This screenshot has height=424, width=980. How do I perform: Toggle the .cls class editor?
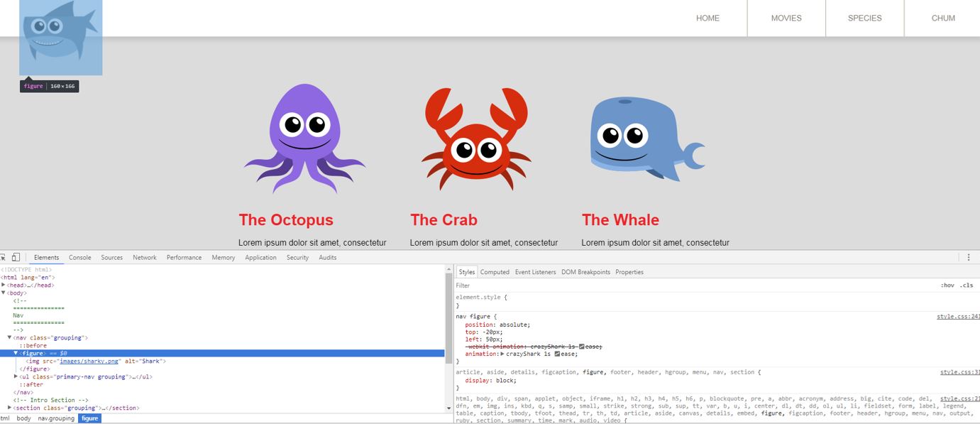(967, 286)
